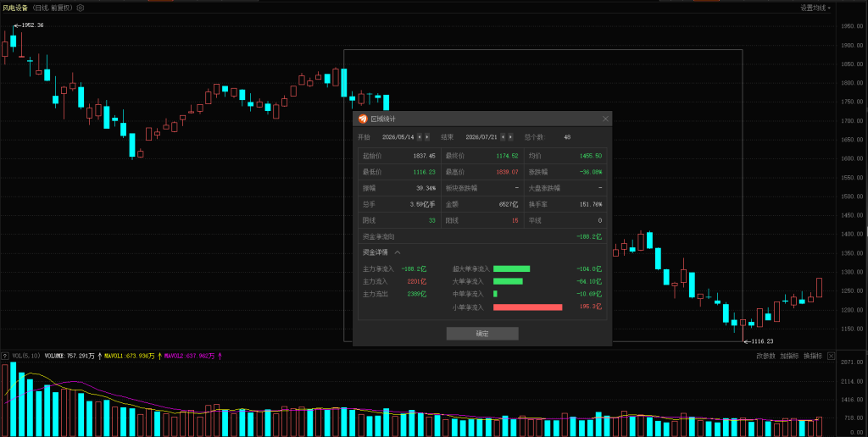
Task: Click the 总个数 value 48
Action: click(x=567, y=137)
